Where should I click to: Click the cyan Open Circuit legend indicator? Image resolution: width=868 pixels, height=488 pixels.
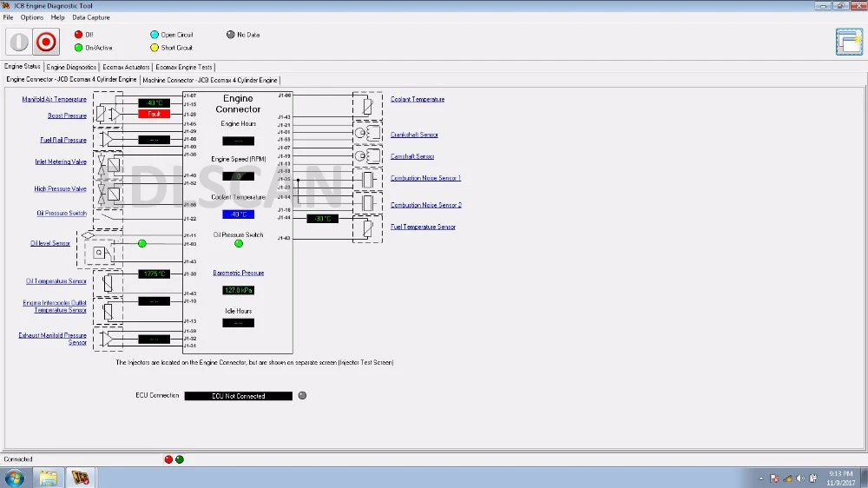click(155, 35)
